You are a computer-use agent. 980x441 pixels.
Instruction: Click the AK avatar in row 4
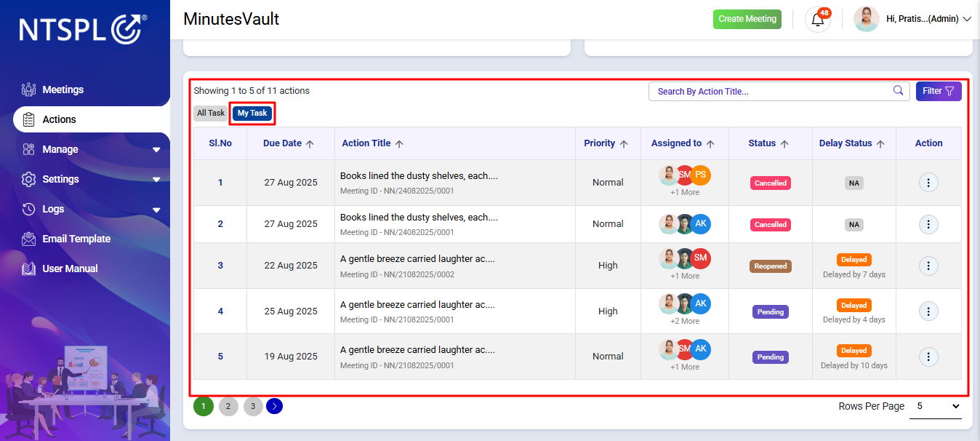(x=700, y=304)
